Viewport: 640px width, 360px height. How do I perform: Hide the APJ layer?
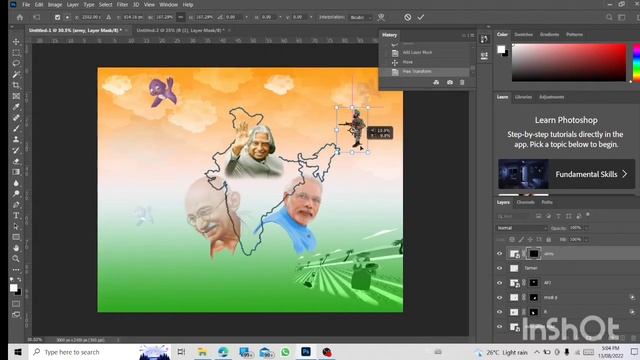point(499,283)
